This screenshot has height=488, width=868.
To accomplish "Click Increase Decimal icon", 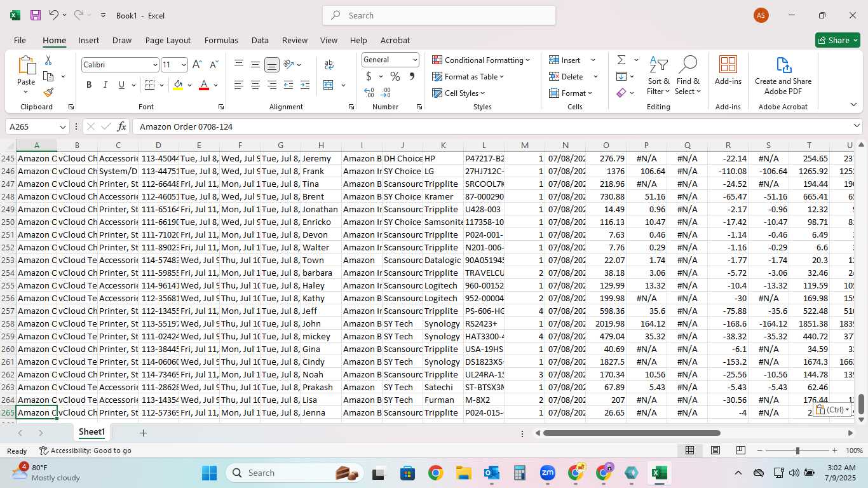I will click(369, 93).
